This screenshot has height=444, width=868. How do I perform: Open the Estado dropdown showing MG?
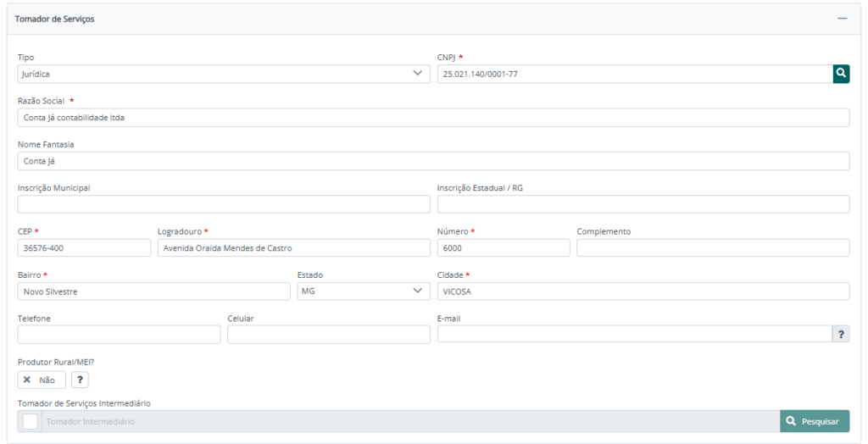coord(363,291)
